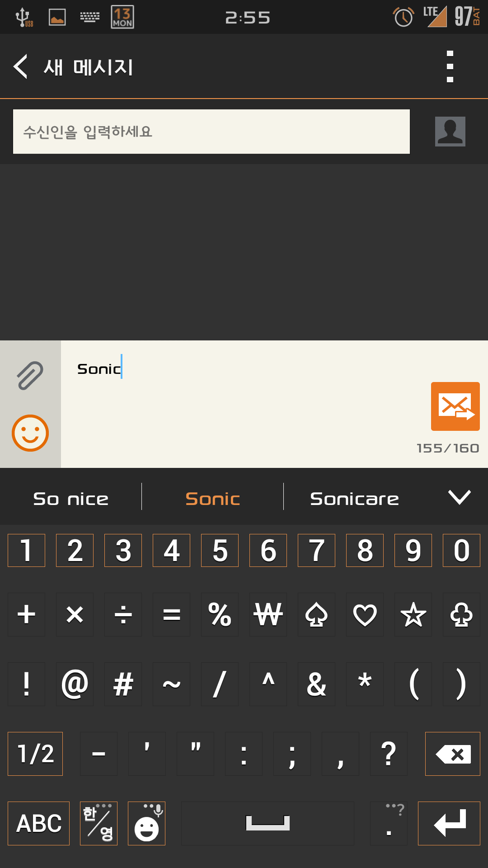This screenshot has width=488, height=868.
Task: Go back with the left arrow
Action: click(x=21, y=66)
